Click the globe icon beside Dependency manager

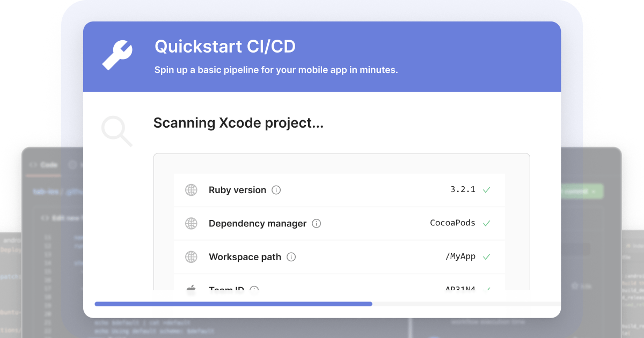191,223
